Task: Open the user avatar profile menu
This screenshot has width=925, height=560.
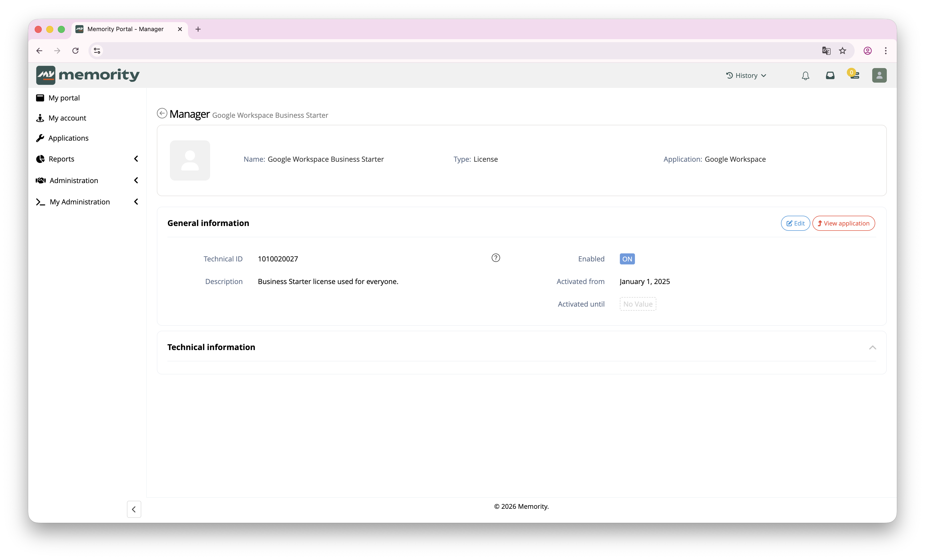Action: coord(879,75)
